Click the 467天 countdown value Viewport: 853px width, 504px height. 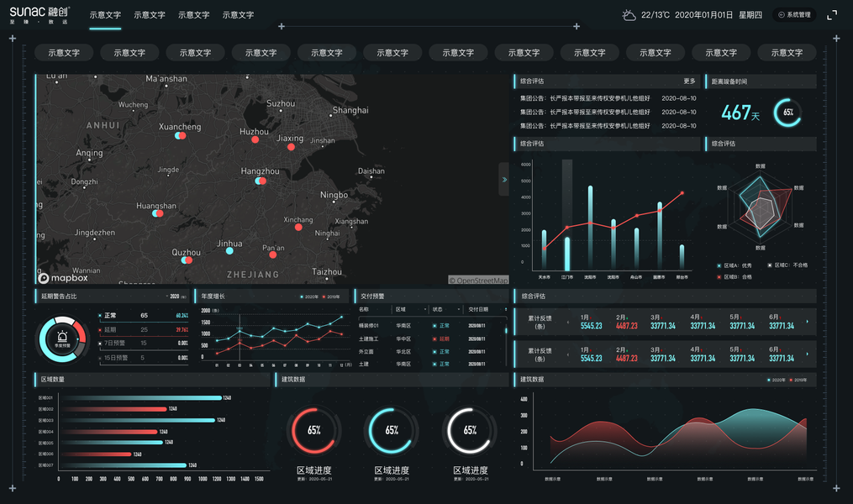click(x=740, y=113)
